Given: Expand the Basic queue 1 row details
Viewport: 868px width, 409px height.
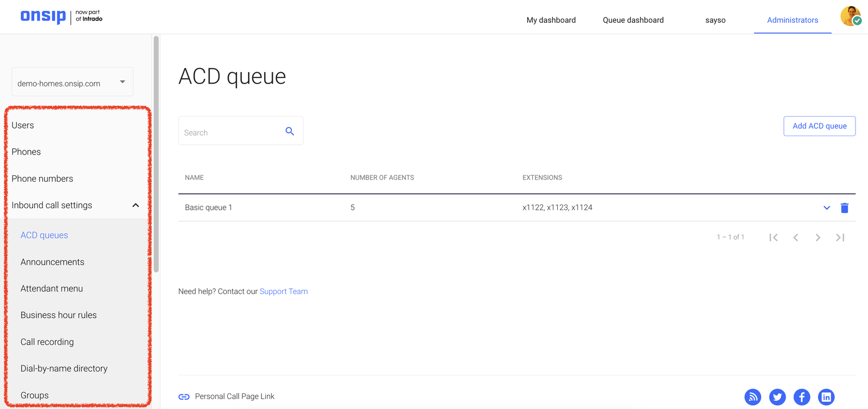Looking at the screenshot, I should 826,208.
